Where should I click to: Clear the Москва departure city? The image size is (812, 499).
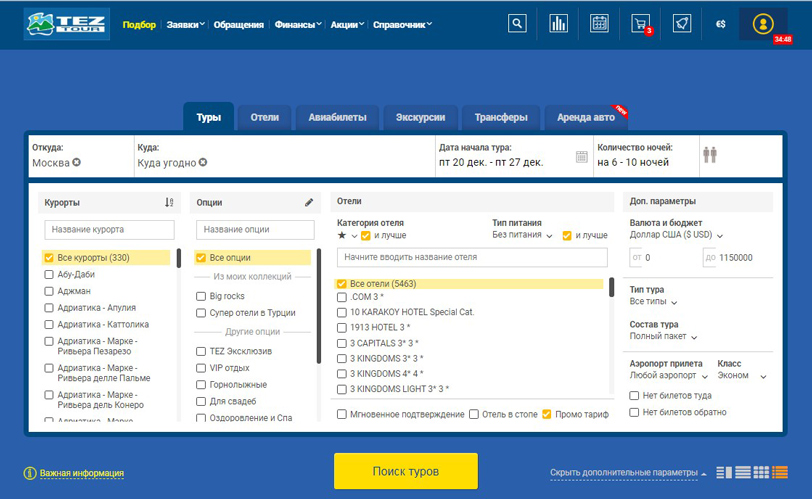coord(77,162)
